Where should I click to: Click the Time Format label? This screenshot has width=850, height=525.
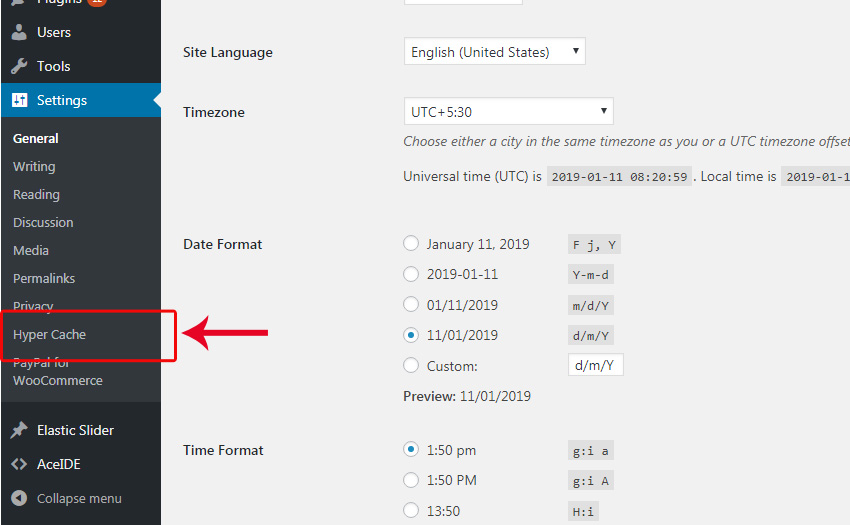point(223,450)
